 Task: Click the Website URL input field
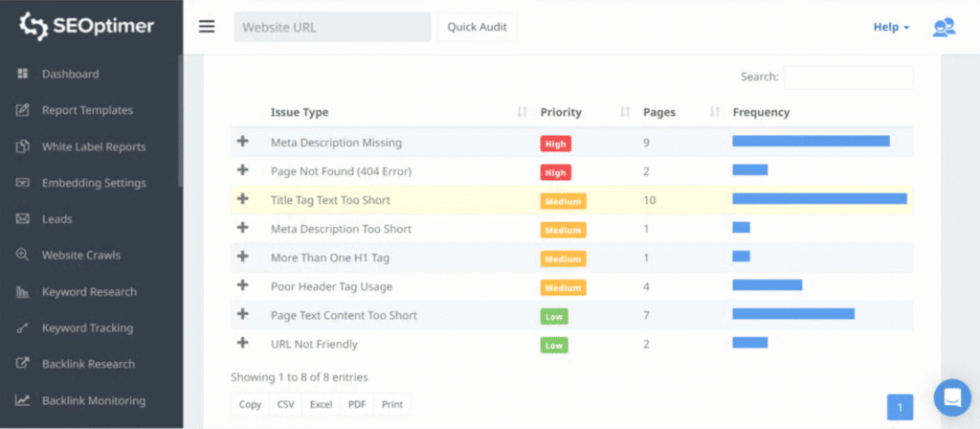[x=332, y=27]
